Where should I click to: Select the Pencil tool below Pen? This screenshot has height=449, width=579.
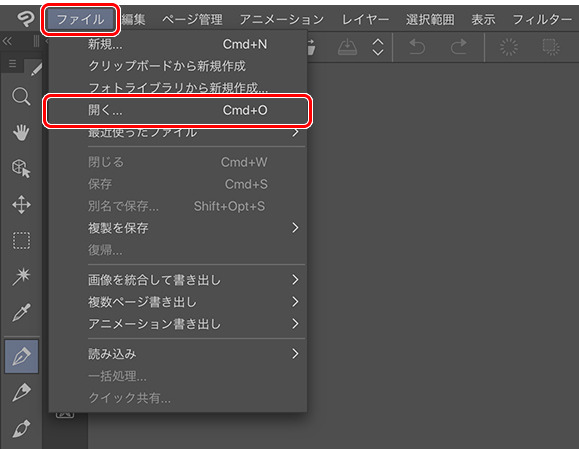pos(21,392)
